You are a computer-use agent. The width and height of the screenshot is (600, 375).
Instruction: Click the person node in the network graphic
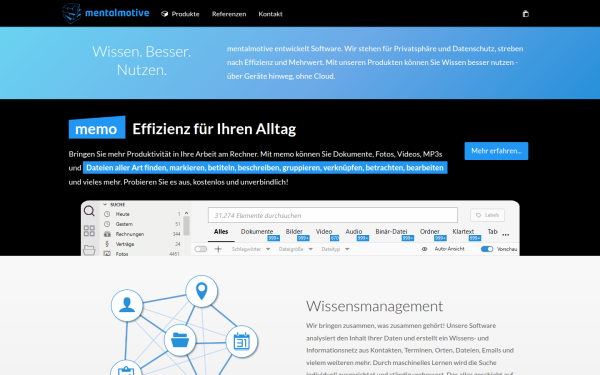click(x=127, y=305)
